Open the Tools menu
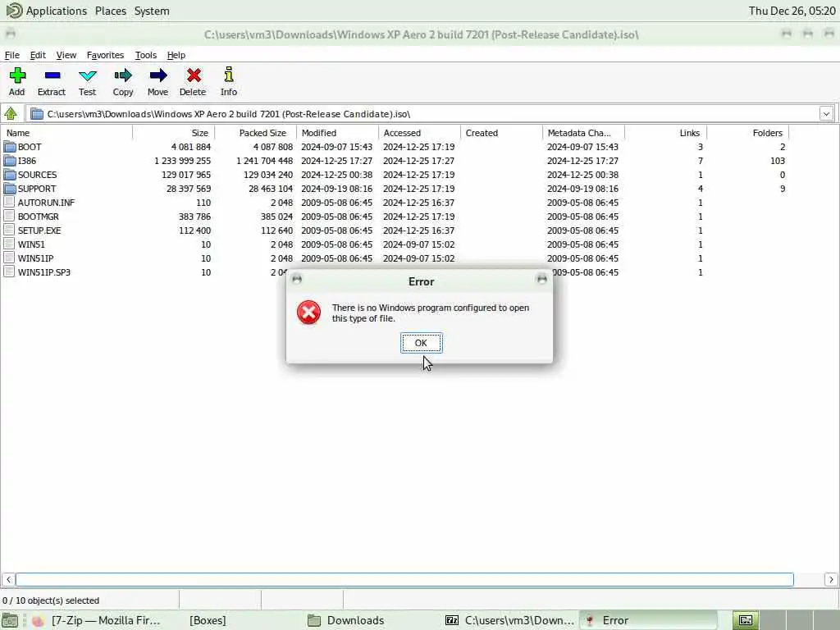This screenshot has height=630, width=840. (146, 55)
